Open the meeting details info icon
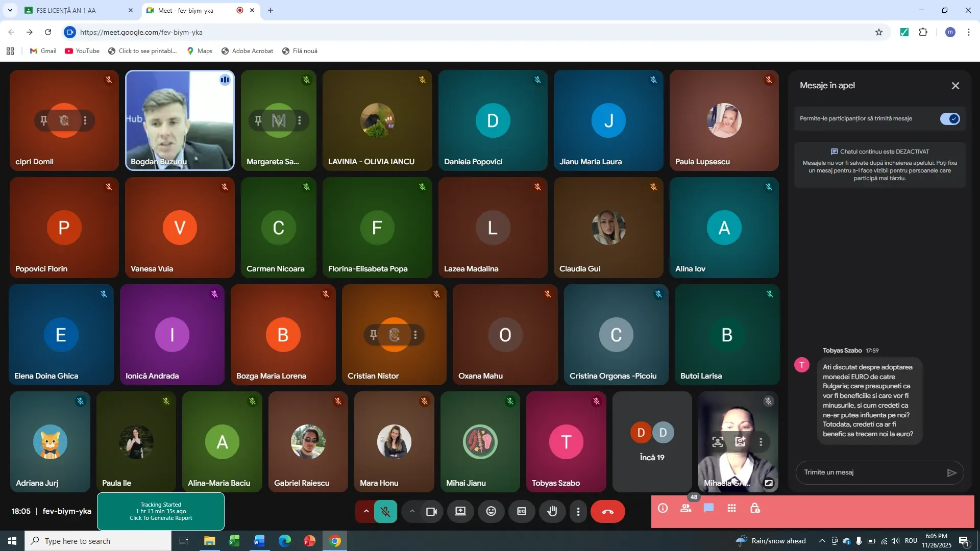This screenshot has height=551, width=980. click(x=663, y=508)
